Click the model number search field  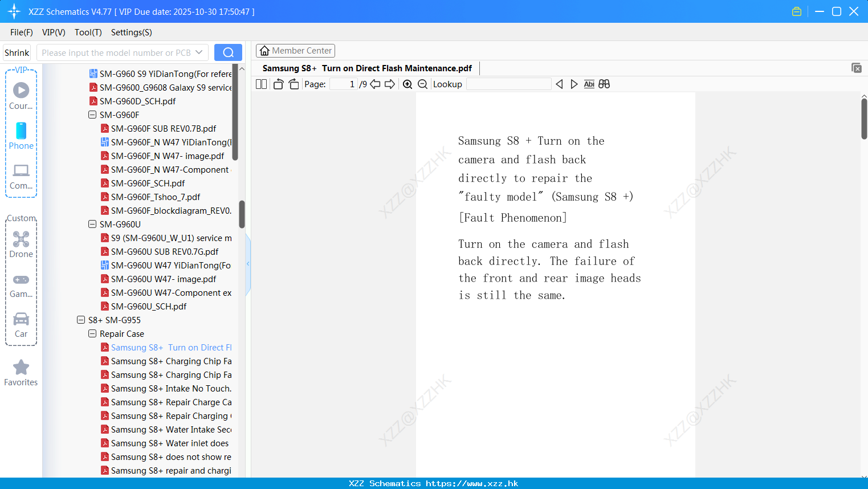(x=116, y=52)
